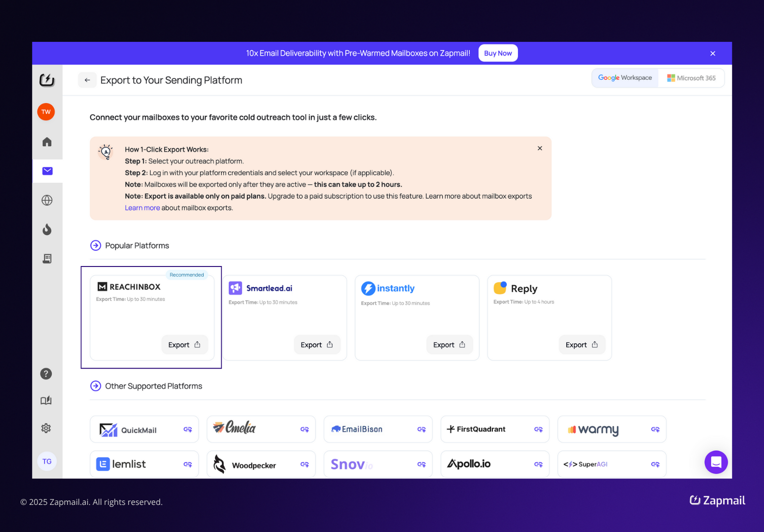Select the EmailBison platform logo
Viewport: 764px width, 532px height.
tap(357, 429)
